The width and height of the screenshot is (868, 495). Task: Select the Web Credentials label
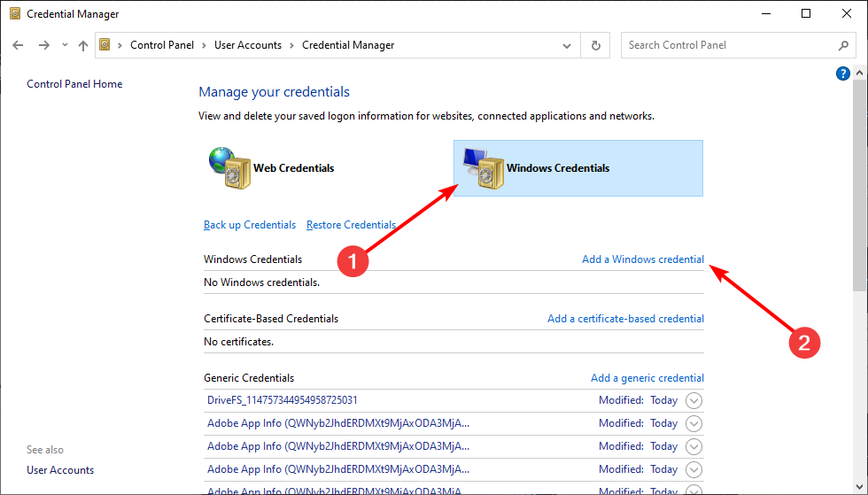(294, 167)
